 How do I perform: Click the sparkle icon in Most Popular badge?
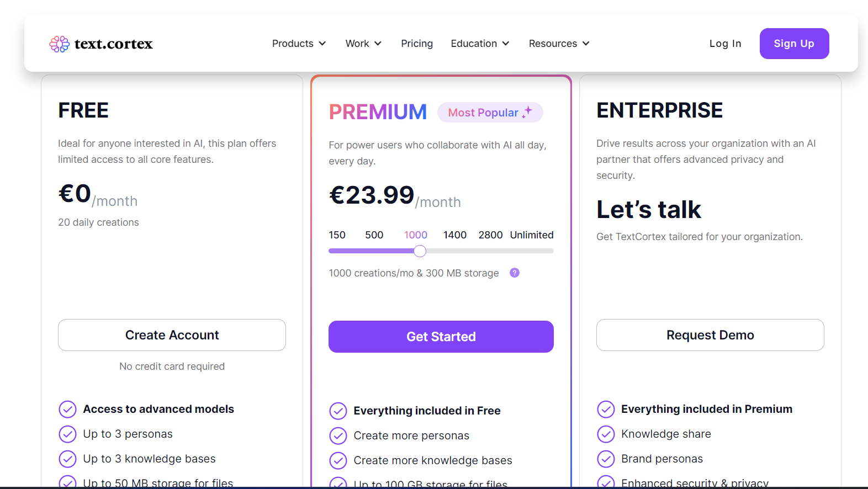point(527,112)
